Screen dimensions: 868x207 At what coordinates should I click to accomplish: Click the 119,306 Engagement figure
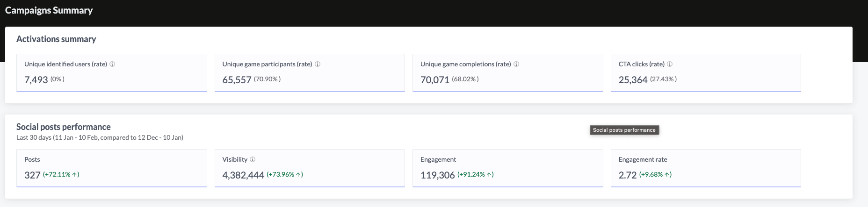coord(437,175)
